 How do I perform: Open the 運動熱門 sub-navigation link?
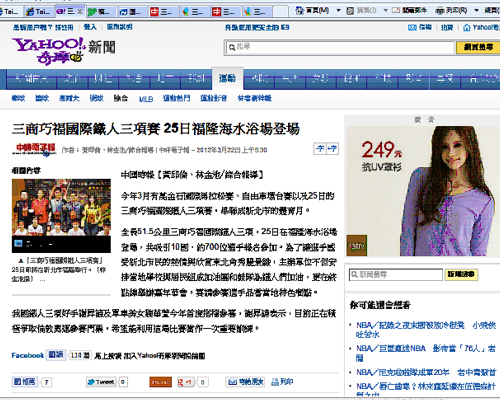point(176,98)
